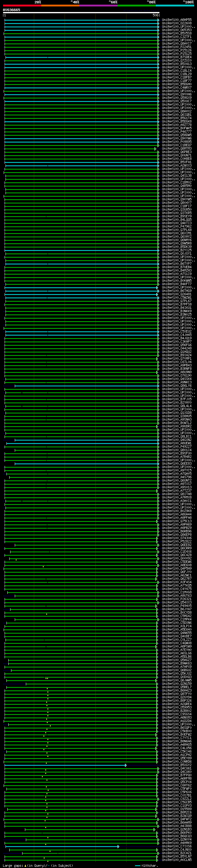Select the UniRef100_Q86LY6 hit label
The height and width of the screenshot is (868, 197).
pyautogui.click(x=176, y=386)
